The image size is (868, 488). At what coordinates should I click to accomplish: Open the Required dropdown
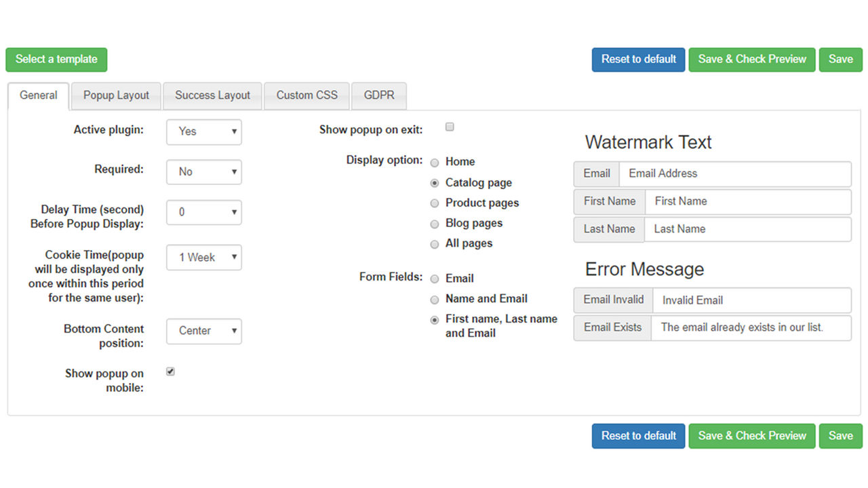[x=204, y=172]
